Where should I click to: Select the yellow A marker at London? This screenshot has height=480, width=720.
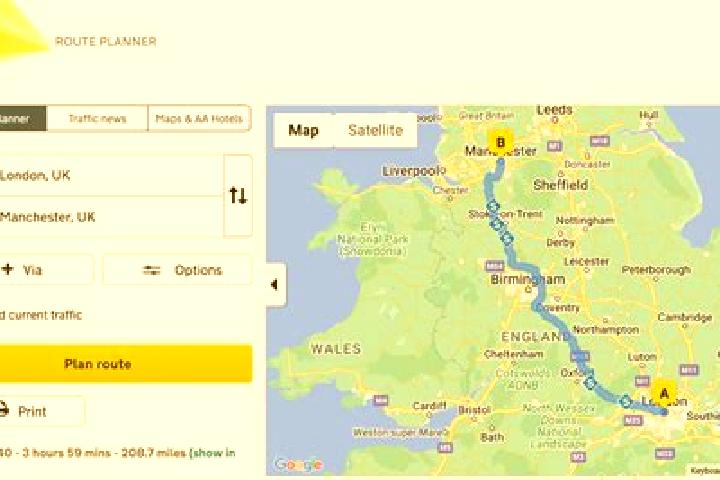click(x=664, y=394)
